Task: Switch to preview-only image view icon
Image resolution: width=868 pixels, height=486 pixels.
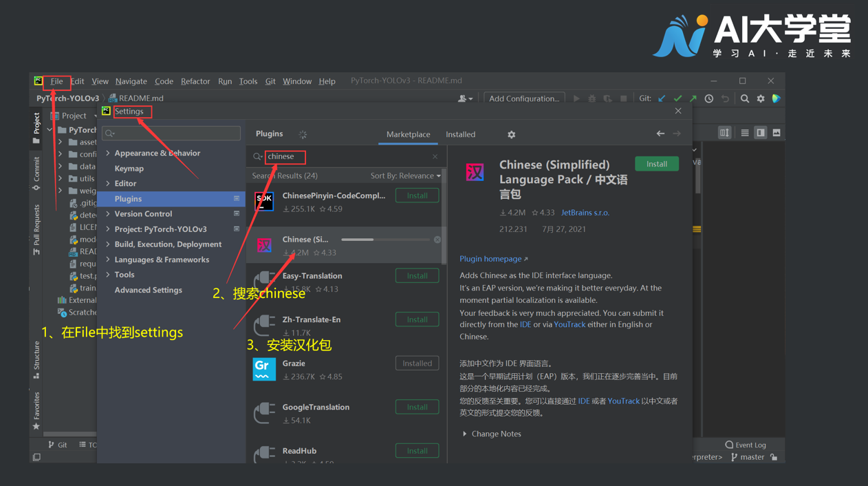Action: (x=777, y=133)
